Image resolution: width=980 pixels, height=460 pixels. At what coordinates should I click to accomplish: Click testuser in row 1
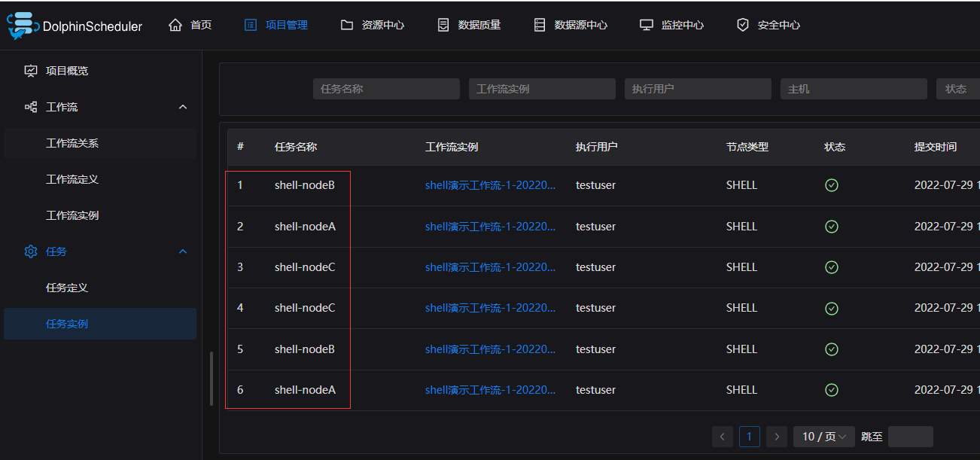point(595,185)
